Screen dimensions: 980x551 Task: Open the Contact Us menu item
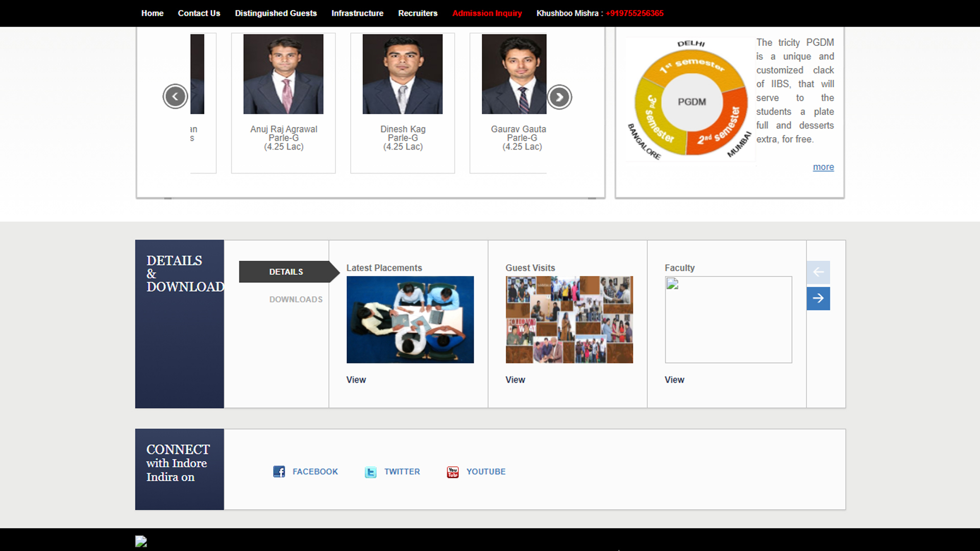point(199,13)
